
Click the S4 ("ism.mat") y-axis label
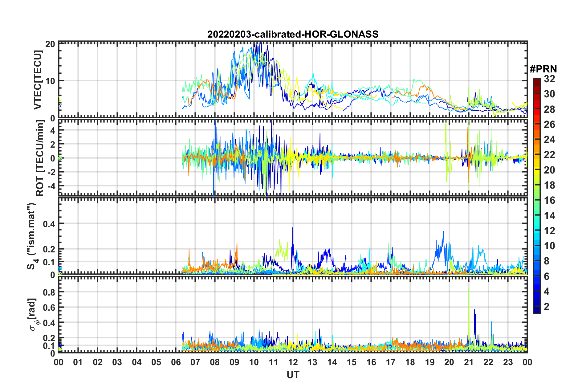(x=32, y=236)
